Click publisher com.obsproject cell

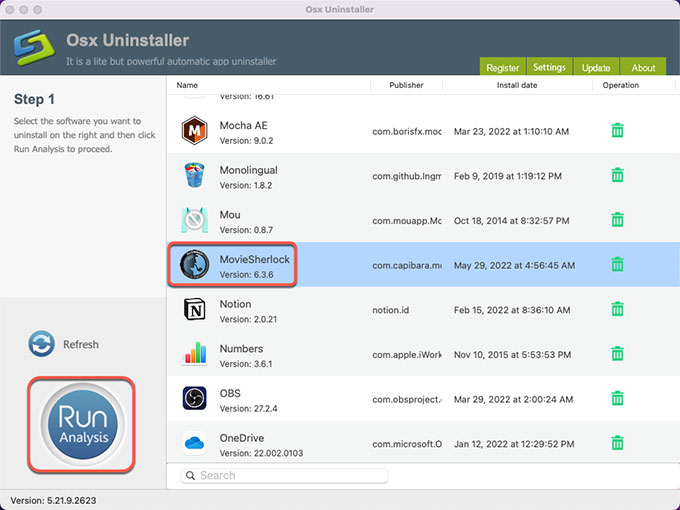coord(407,399)
